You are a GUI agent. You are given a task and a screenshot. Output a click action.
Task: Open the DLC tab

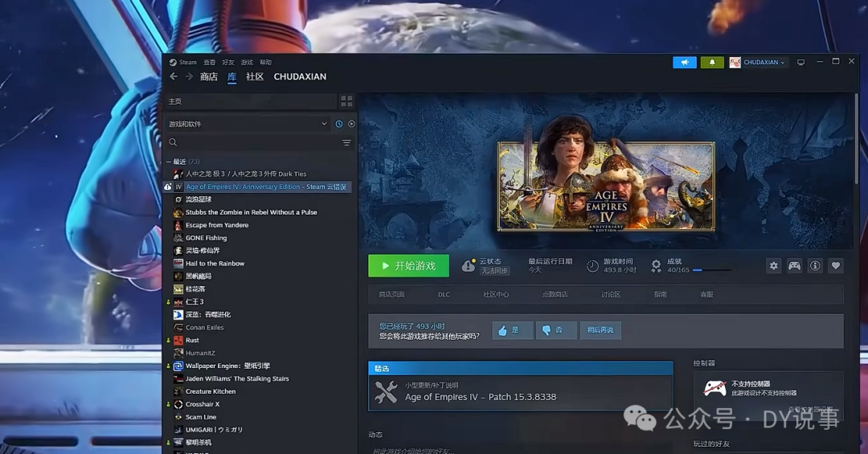coord(444,295)
